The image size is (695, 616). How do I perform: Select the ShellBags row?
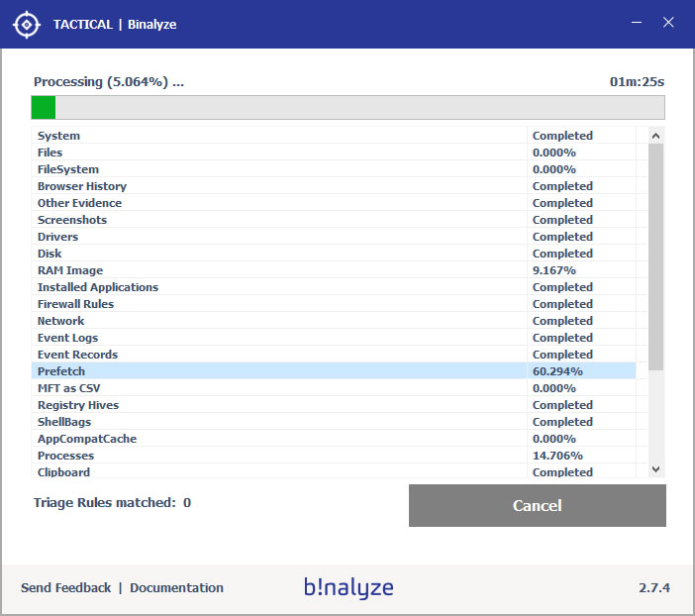coord(334,422)
